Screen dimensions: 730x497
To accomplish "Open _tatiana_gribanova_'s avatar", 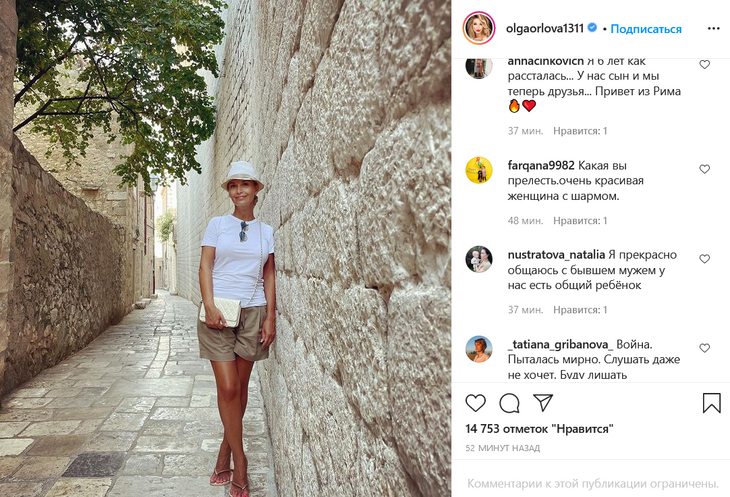I will [479, 349].
